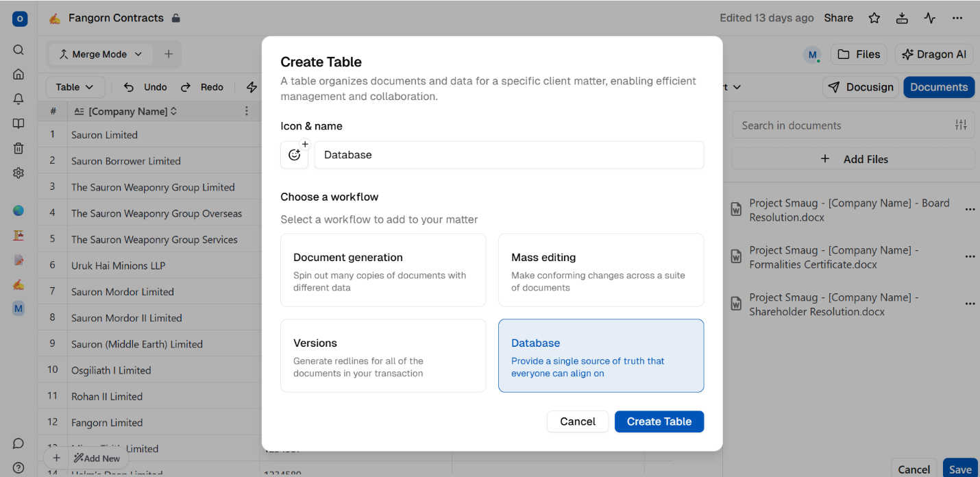Select the Sauron Mordor II Limited cell

pyautogui.click(x=164, y=318)
